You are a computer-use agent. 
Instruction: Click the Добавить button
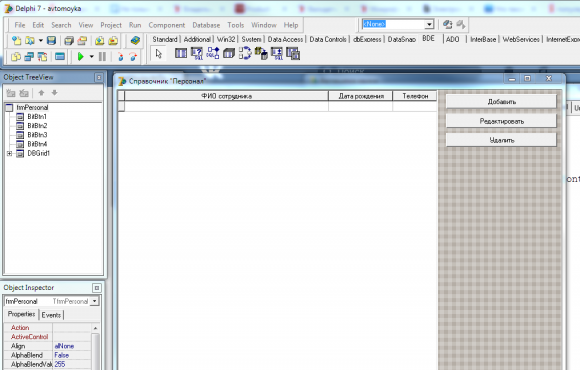(501, 102)
